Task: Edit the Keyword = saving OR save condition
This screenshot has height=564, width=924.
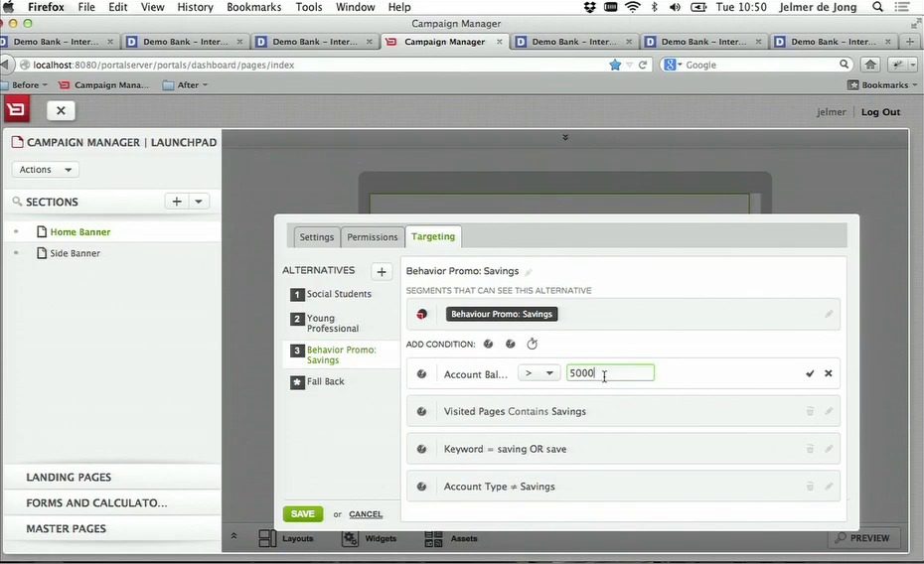Action: coord(829,449)
